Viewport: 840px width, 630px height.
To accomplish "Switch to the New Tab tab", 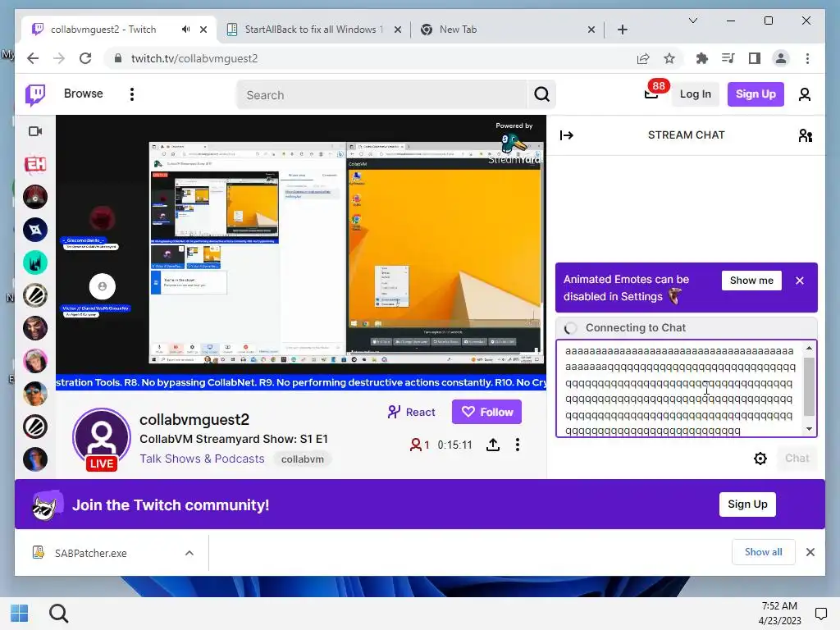I will [x=508, y=30].
